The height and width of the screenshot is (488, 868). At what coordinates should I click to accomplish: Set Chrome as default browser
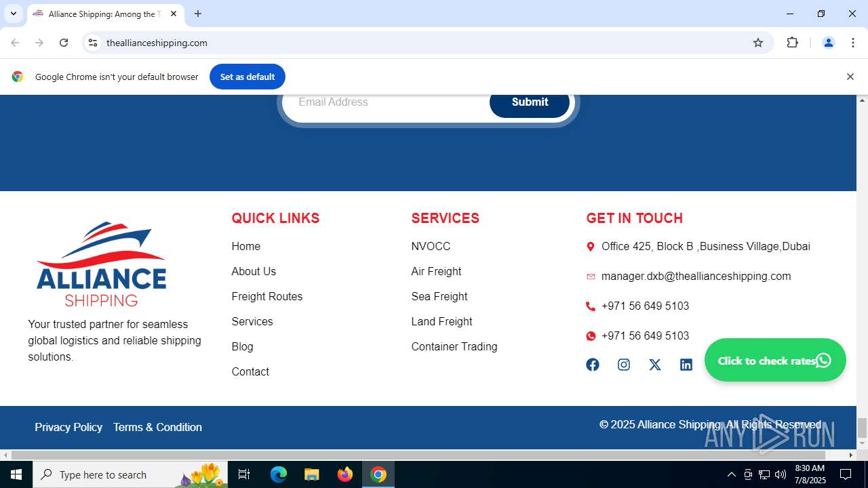248,77
